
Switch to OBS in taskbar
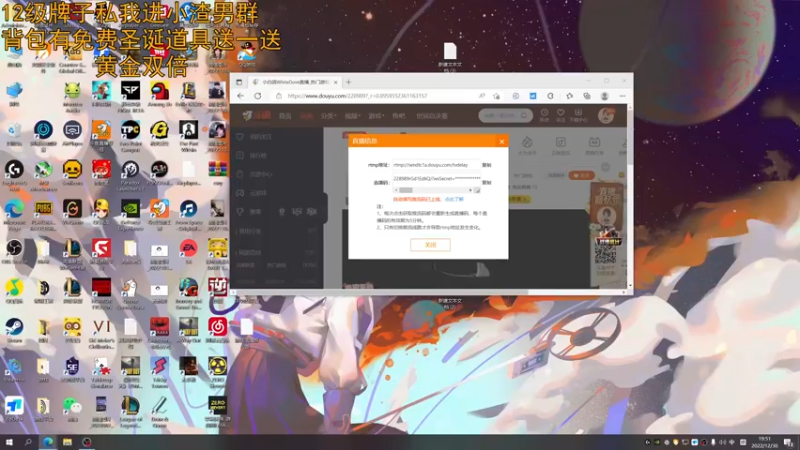pyautogui.click(x=87, y=442)
